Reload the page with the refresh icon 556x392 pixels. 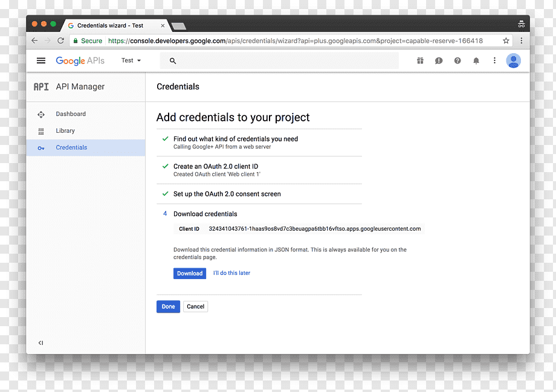coord(61,40)
